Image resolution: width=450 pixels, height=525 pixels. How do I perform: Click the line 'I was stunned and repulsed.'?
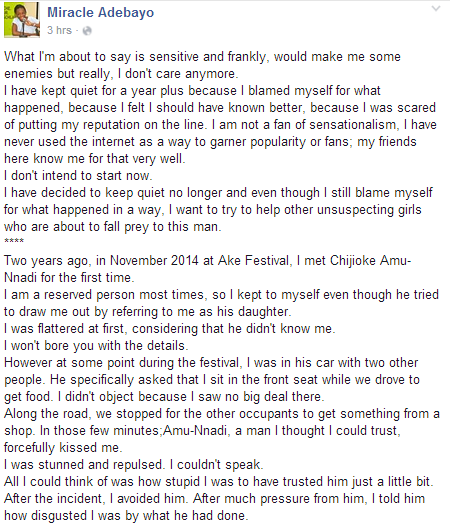[x=83, y=465]
